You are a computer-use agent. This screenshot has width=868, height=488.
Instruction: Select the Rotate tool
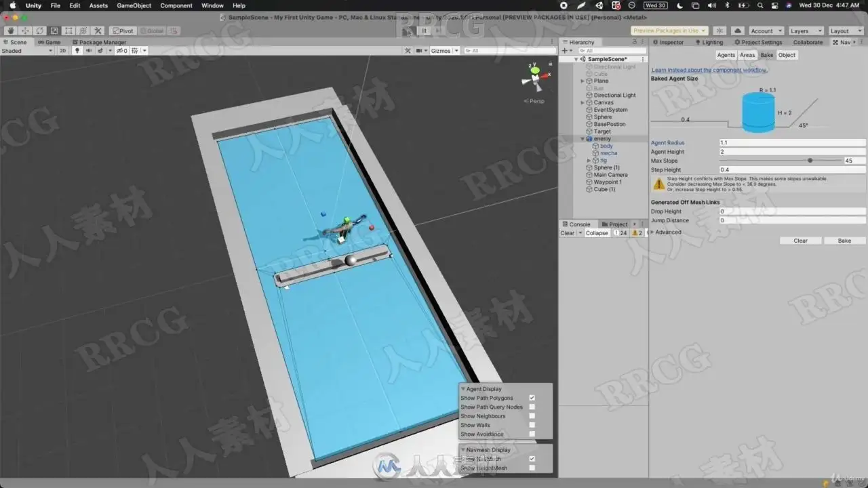pyautogui.click(x=40, y=30)
